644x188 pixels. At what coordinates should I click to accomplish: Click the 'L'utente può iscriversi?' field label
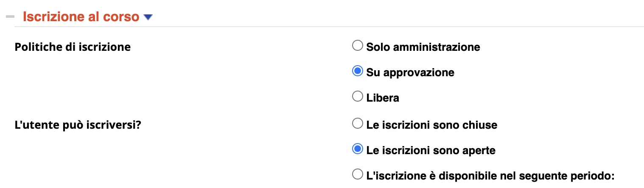[x=78, y=125]
